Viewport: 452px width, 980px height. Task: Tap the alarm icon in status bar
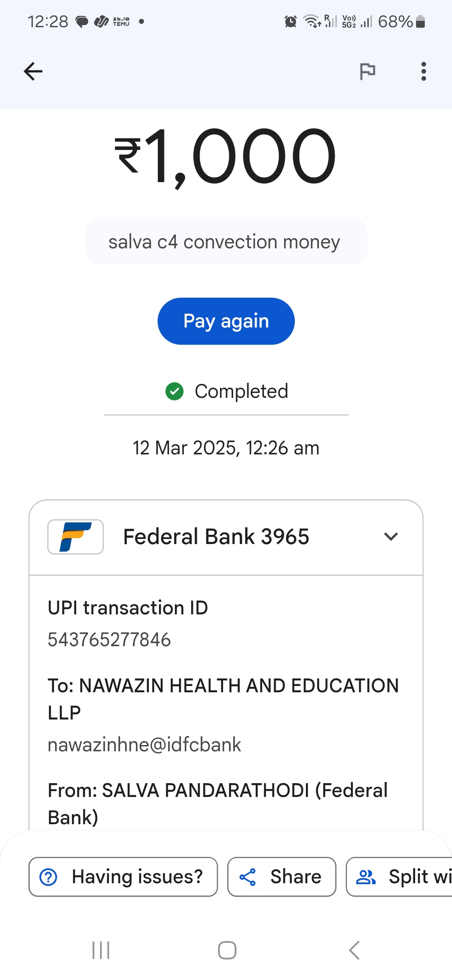[x=290, y=21]
